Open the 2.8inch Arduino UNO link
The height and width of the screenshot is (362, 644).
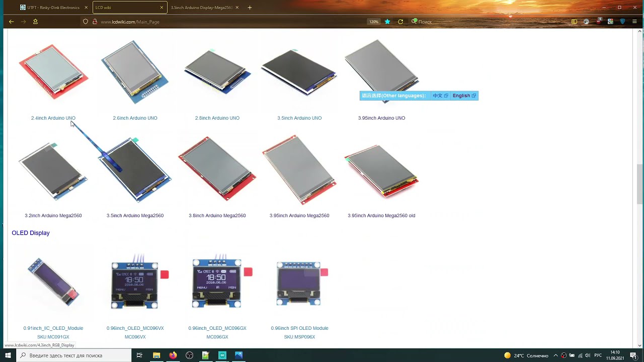[217, 118]
